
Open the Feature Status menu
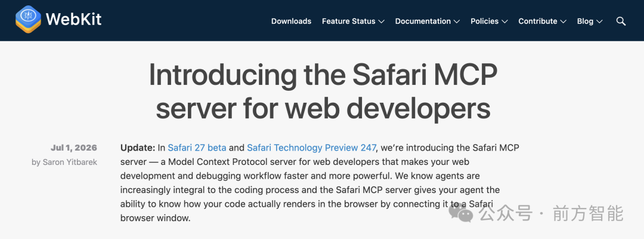tap(349, 21)
